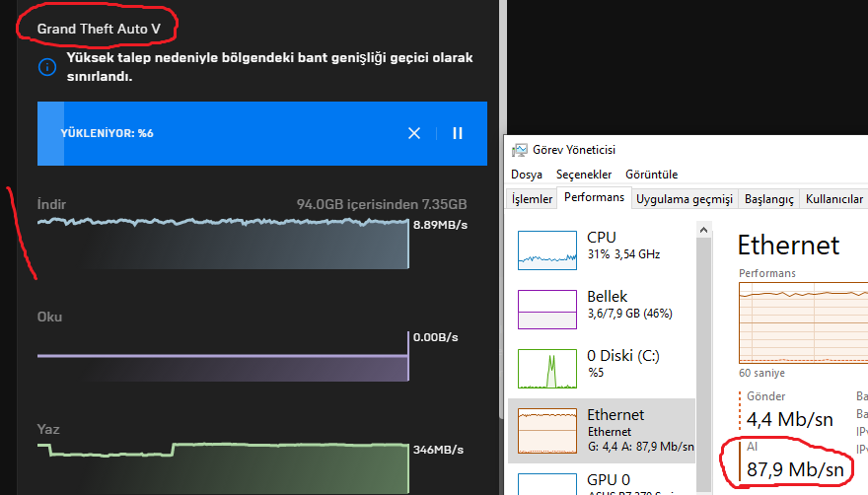Screen dimensions: 868x495
Task: Click the Yaz write speed graph
Action: (223, 467)
